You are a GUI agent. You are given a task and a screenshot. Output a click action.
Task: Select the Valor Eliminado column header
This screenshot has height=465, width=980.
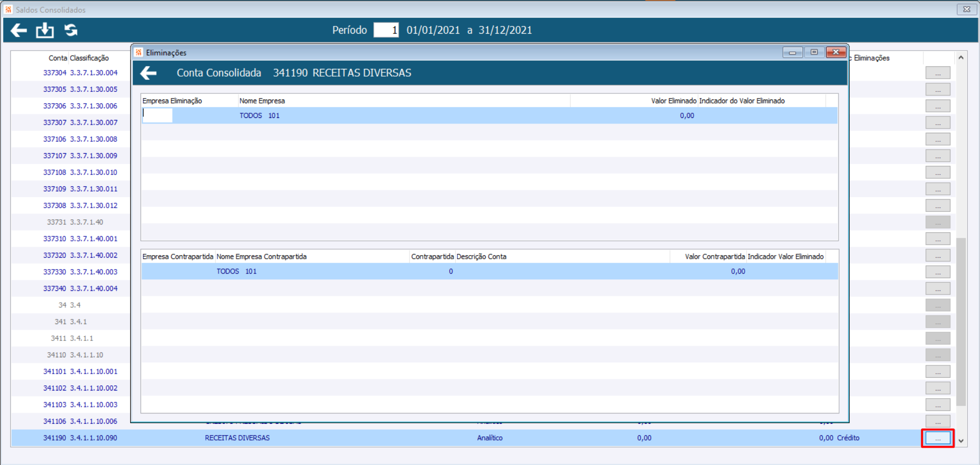pyautogui.click(x=674, y=101)
